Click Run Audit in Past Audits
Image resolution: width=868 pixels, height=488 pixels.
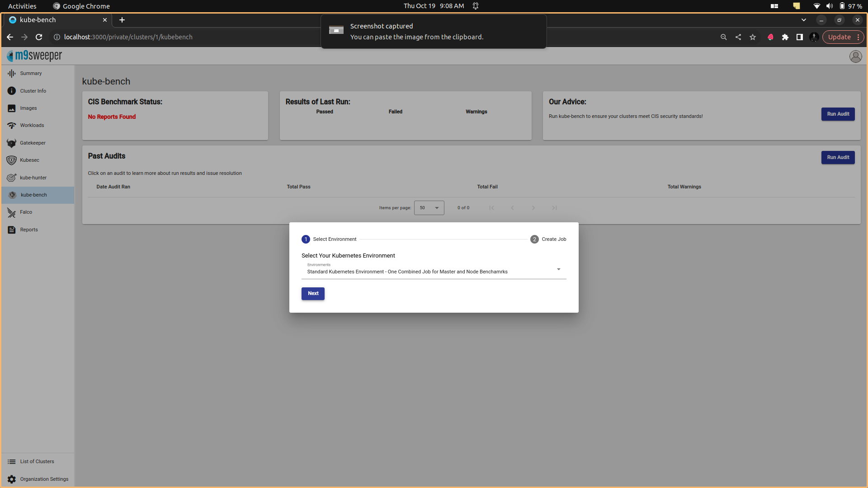coord(838,157)
